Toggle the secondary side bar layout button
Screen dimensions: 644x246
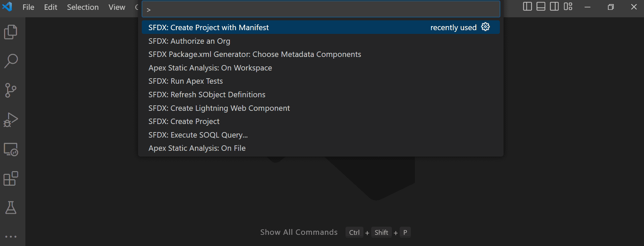coord(554,6)
